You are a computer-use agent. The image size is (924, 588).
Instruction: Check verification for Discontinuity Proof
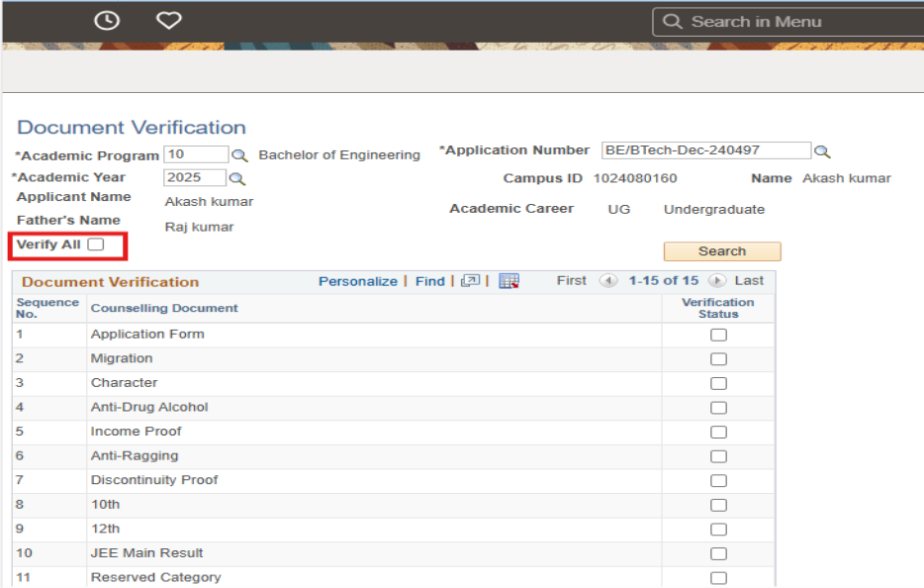(718, 481)
